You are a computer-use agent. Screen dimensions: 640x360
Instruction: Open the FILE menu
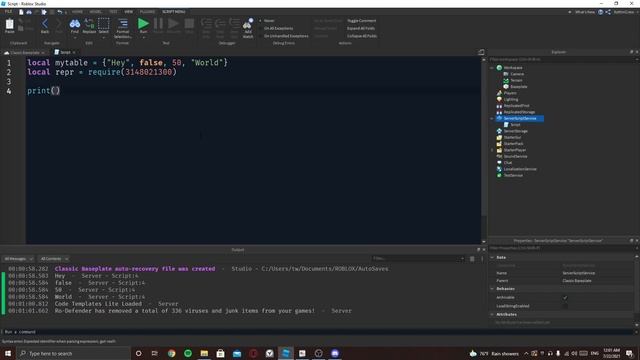[x=9, y=12]
